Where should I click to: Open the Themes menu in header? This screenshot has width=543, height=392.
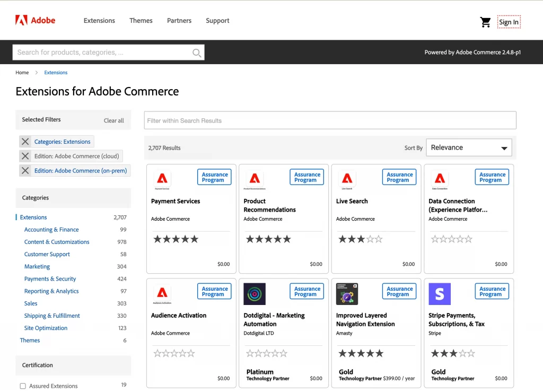pyautogui.click(x=141, y=21)
